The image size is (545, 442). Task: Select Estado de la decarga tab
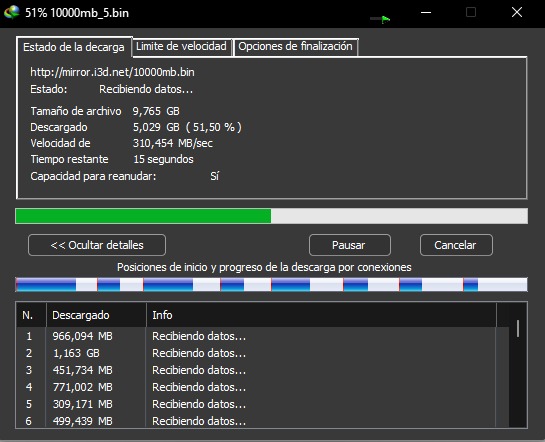(74, 47)
